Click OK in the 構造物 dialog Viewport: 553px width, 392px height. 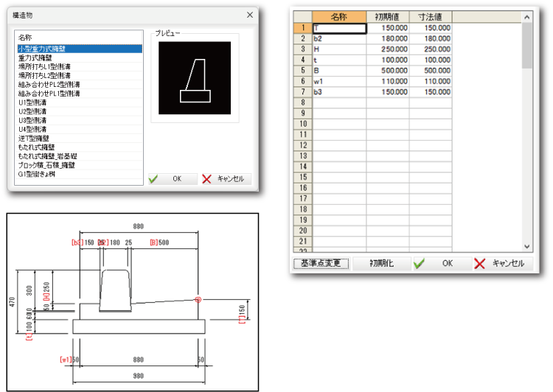[173, 178]
